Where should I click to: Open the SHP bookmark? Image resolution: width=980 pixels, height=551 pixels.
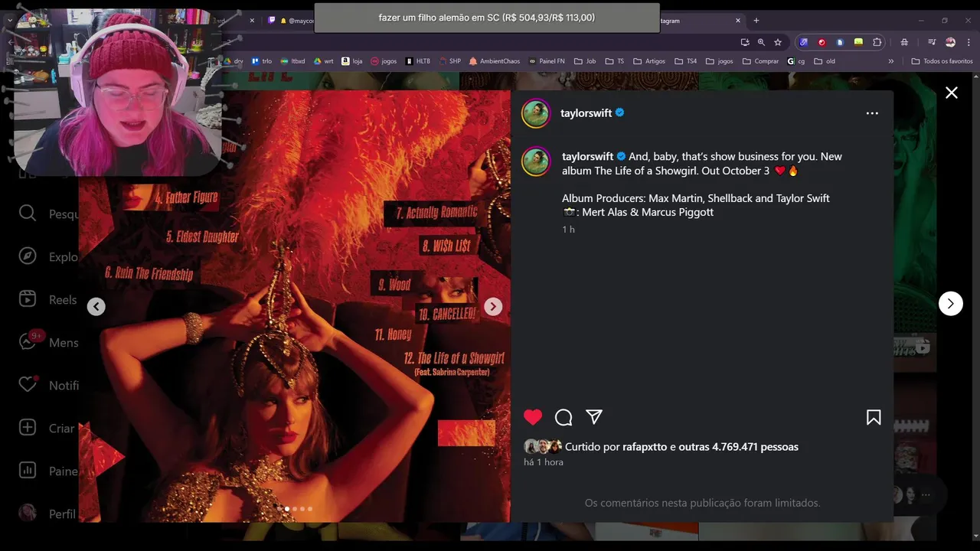pyautogui.click(x=450, y=61)
